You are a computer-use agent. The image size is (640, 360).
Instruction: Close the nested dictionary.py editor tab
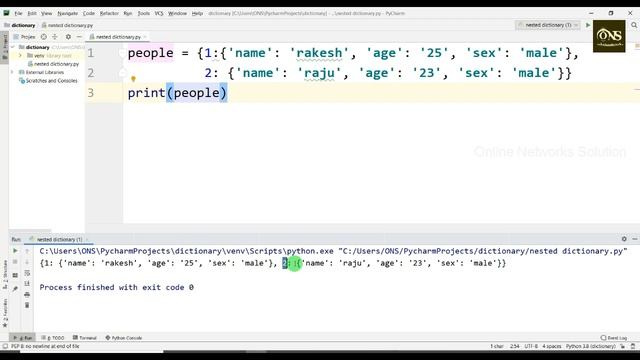tap(144, 37)
